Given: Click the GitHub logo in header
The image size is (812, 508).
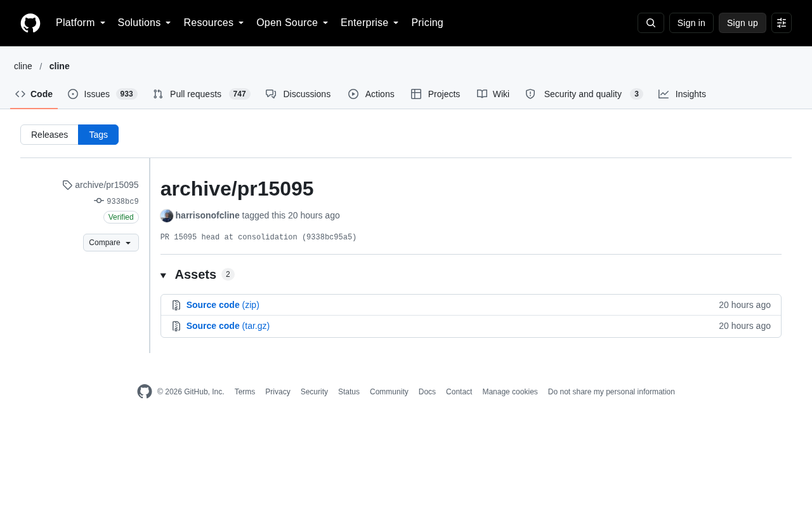Looking at the screenshot, I should (30, 23).
